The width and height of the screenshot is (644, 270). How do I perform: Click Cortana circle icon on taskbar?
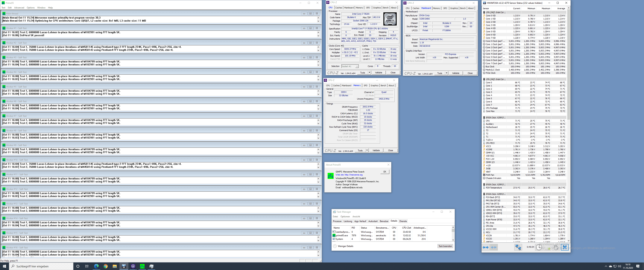78,266
